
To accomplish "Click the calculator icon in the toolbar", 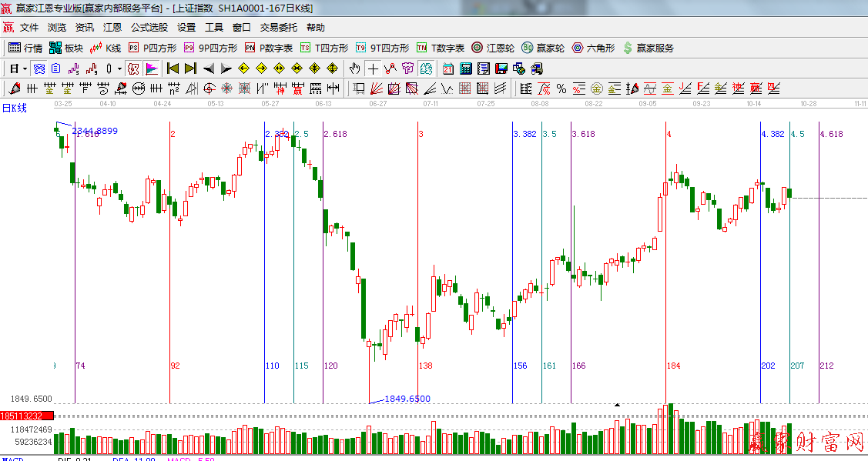I will point(466,68).
